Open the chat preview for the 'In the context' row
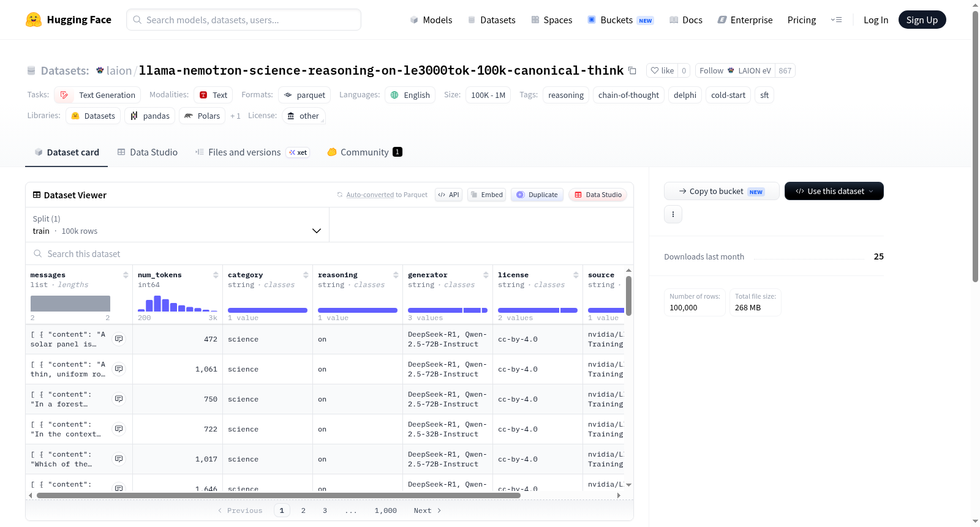Image resolution: width=980 pixels, height=527 pixels. (119, 429)
